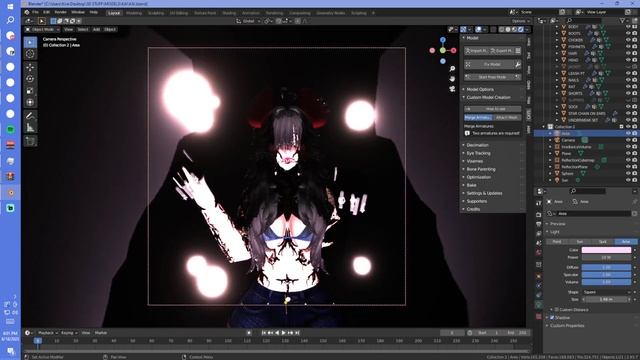Open the View Layer properties tab icon
Image resolution: width=640 pixels, height=360 pixels.
coord(539,233)
